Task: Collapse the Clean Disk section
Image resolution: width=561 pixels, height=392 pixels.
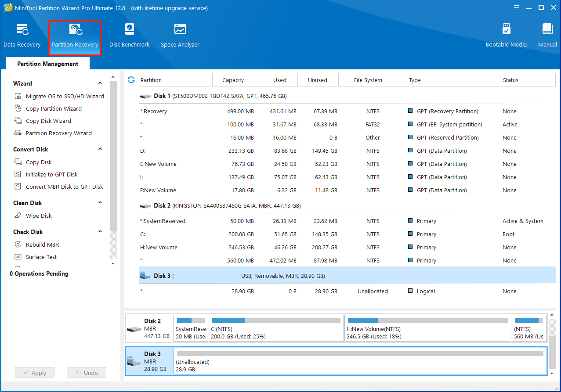Action: click(100, 203)
